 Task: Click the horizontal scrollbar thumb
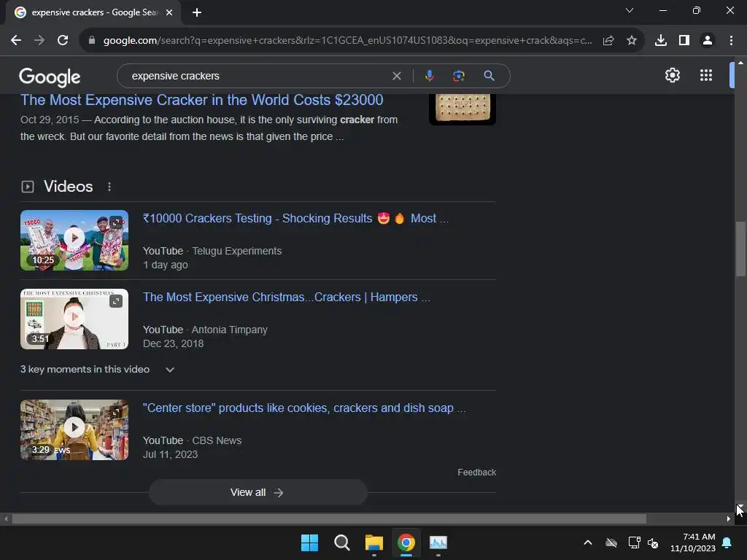(x=329, y=519)
